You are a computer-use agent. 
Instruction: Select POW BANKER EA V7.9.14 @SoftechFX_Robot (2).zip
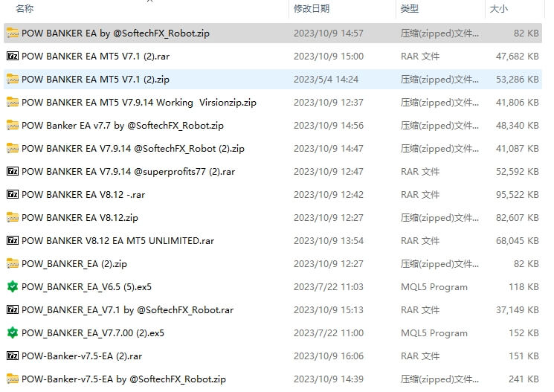coord(133,149)
